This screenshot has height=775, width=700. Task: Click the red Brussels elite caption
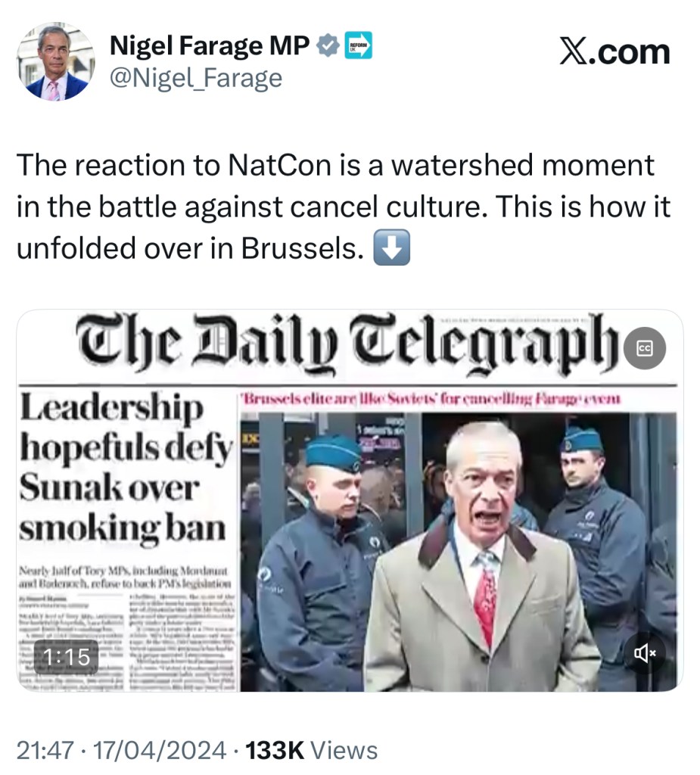click(x=430, y=398)
